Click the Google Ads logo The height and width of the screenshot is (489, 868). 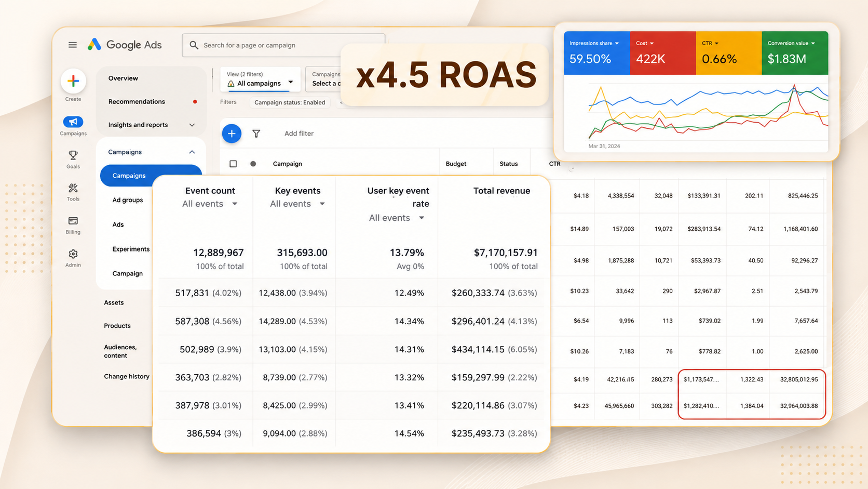click(125, 45)
